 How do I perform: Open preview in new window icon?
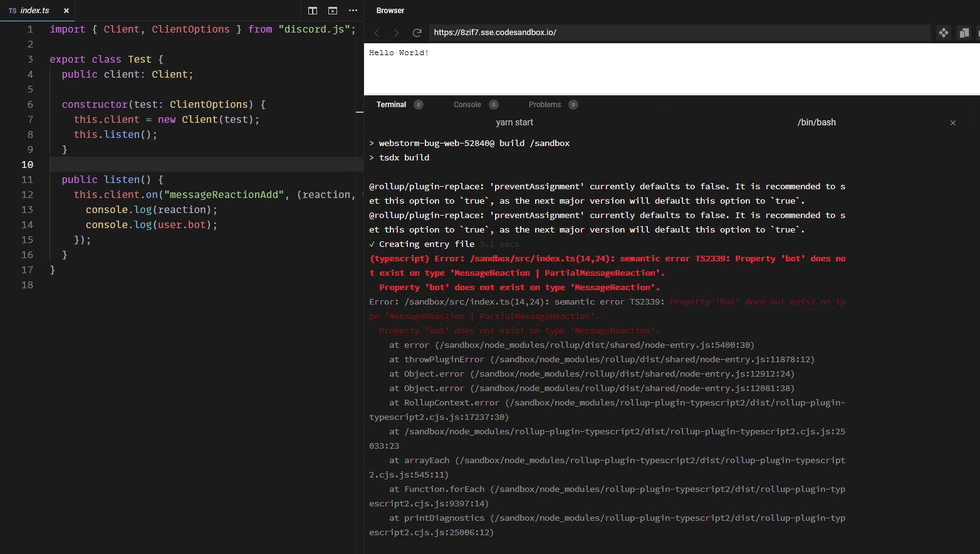964,33
